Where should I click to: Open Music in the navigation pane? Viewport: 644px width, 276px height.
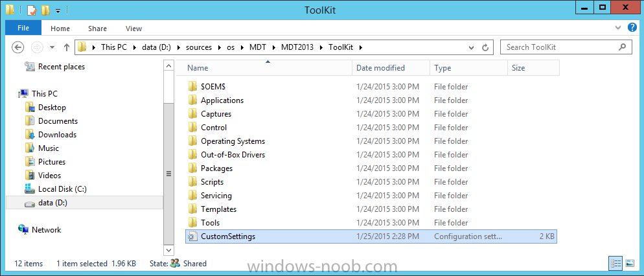[48, 148]
